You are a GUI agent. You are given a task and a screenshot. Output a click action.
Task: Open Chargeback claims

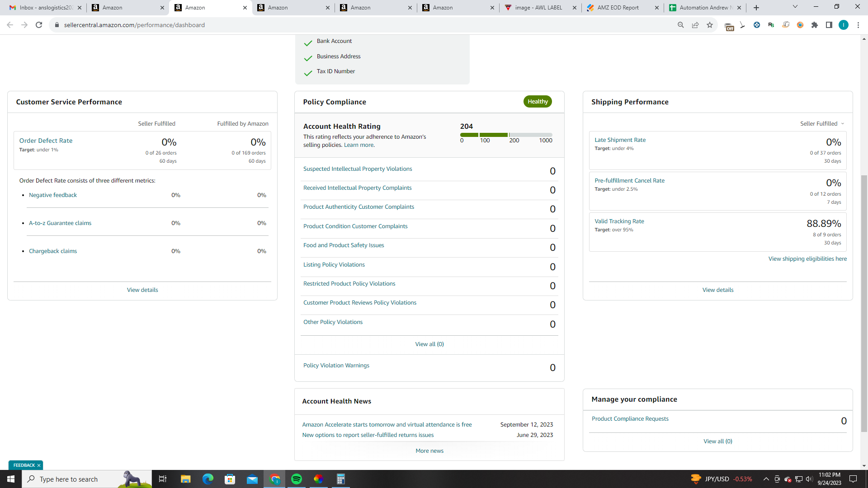tap(53, 251)
